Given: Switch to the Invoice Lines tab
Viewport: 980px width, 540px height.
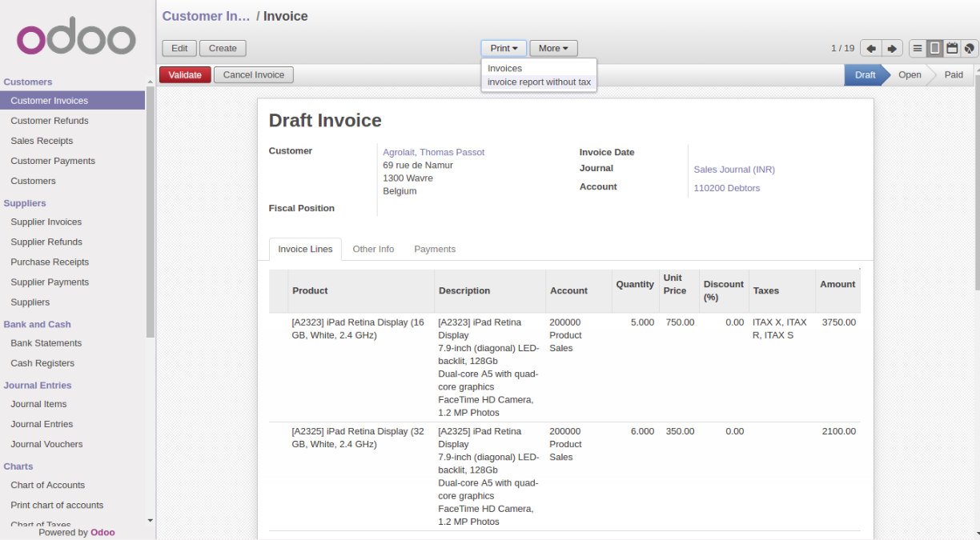Looking at the screenshot, I should tap(305, 249).
